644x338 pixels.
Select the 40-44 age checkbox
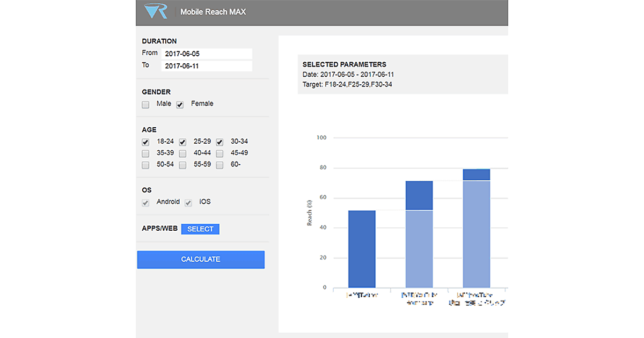pyautogui.click(x=182, y=154)
